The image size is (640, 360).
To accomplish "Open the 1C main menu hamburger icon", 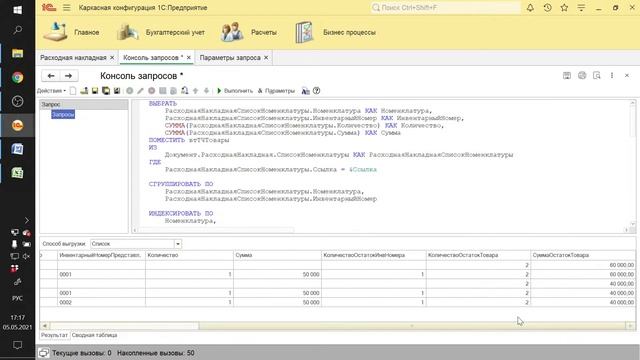I will pyautogui.click(x=67, y=8).
